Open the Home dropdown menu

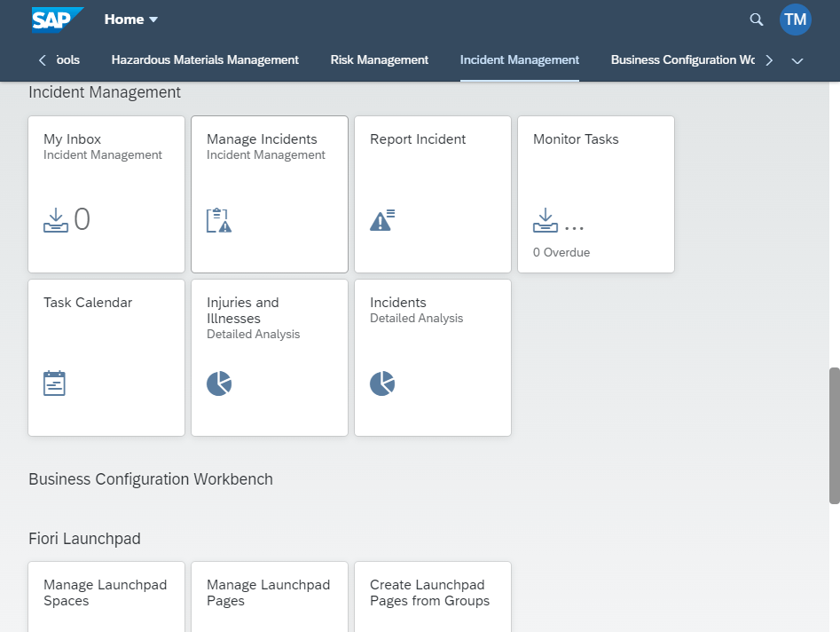point(130,20)
